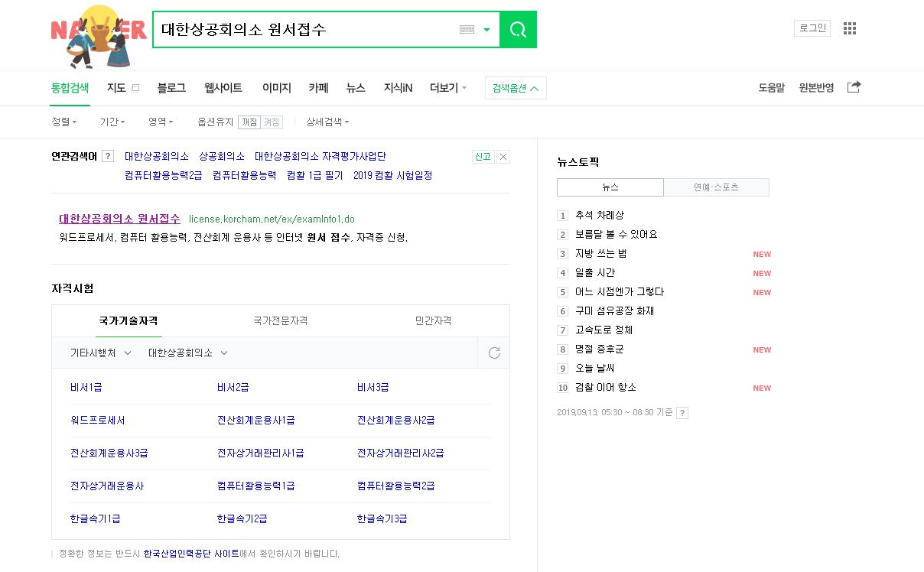Open the apps grid icon
924x572 pixels.
click(x=850, y=28)
